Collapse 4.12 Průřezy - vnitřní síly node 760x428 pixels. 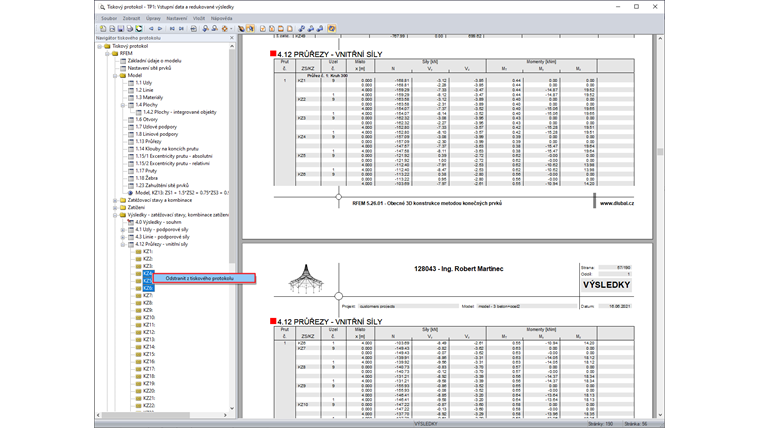pos(124,244)
